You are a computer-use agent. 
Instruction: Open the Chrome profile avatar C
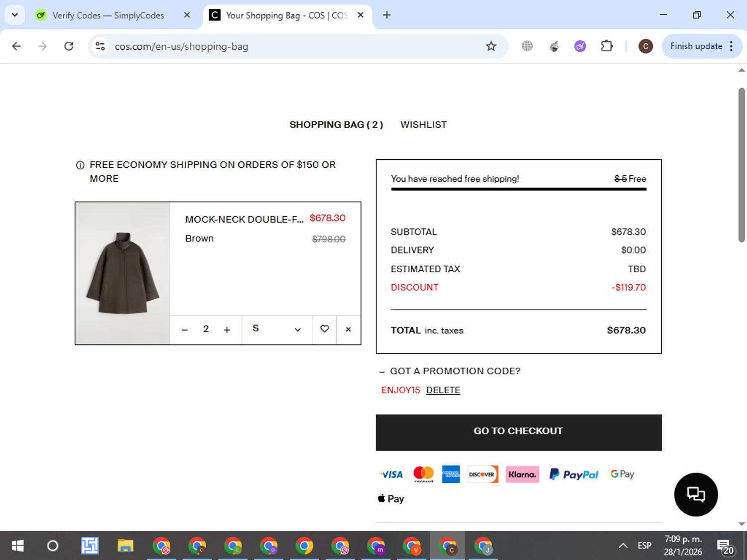point(645,46)
